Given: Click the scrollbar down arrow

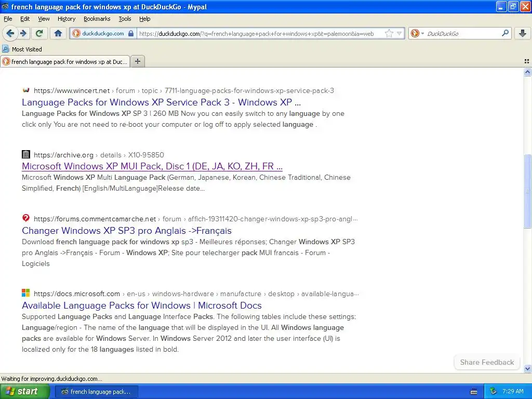Looking at the screenshot, I should click(527, 368).
